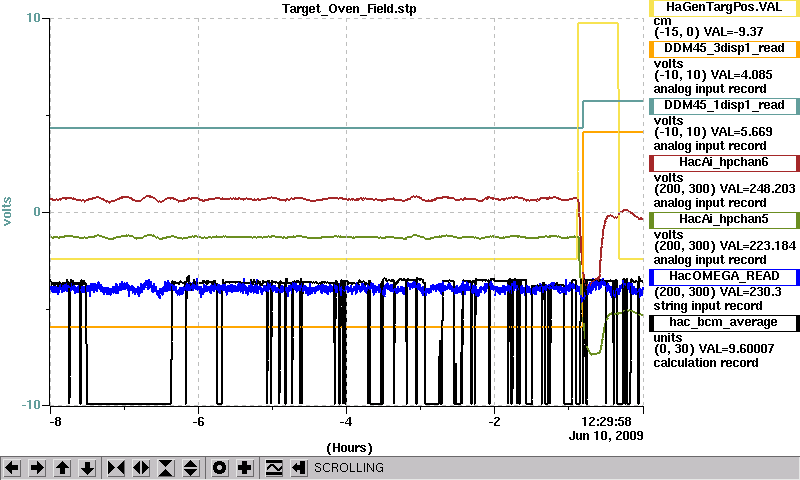Select the HacOMEGA_READ legend entry

tap(724, 277)
